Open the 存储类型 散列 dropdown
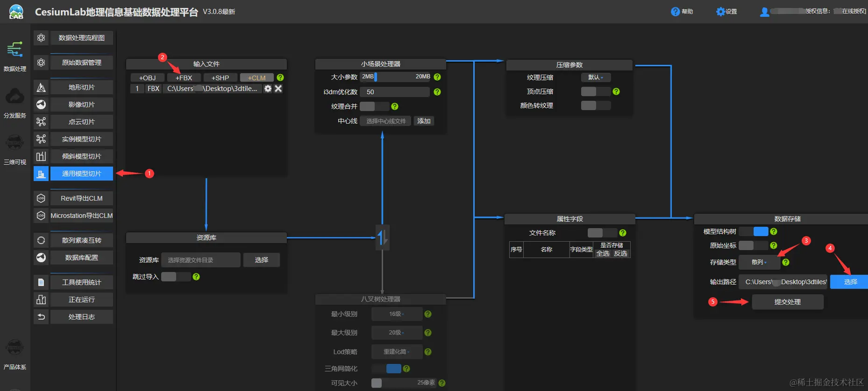This screenshot has height=391, width=868. coord(759,262)
